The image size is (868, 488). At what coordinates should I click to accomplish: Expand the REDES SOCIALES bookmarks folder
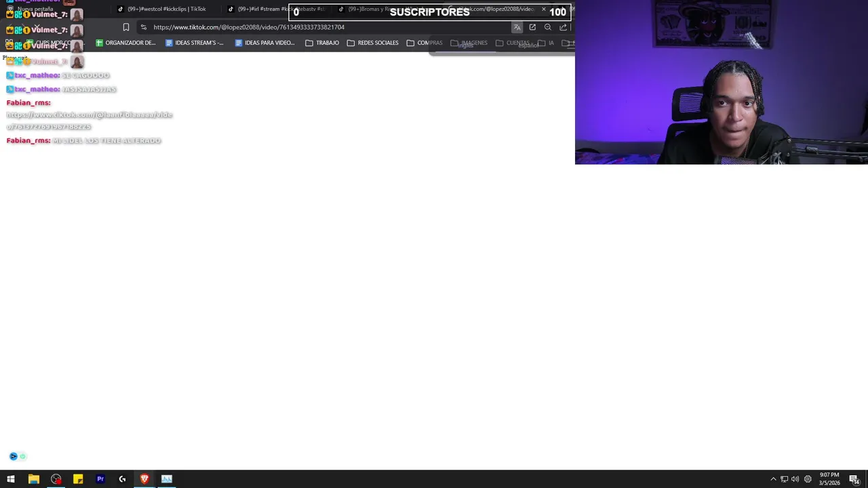(373, 43)
